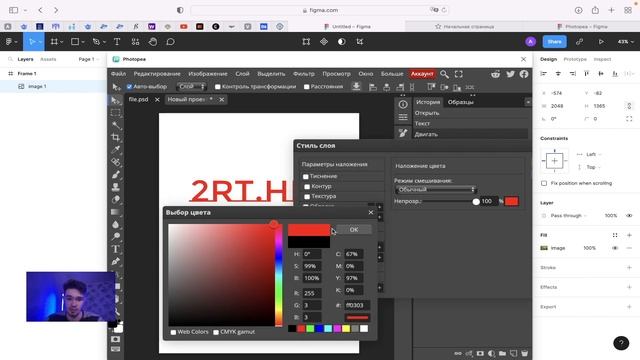Select the Blur drop tool in Photopea

click(x=116, y=224)
